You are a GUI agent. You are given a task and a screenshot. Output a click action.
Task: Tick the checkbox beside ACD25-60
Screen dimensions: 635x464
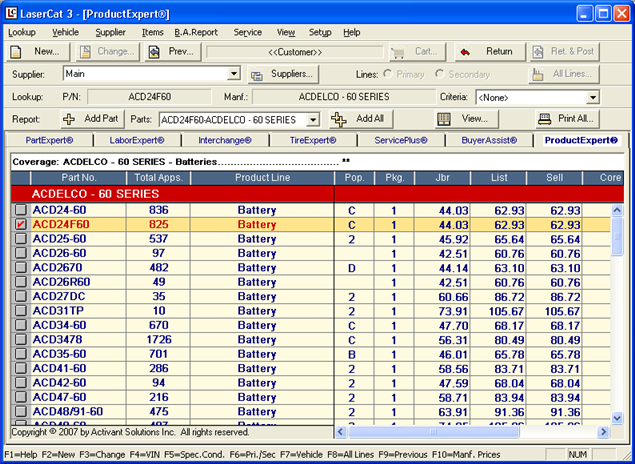pyautogui.click(x=20, y=240)
